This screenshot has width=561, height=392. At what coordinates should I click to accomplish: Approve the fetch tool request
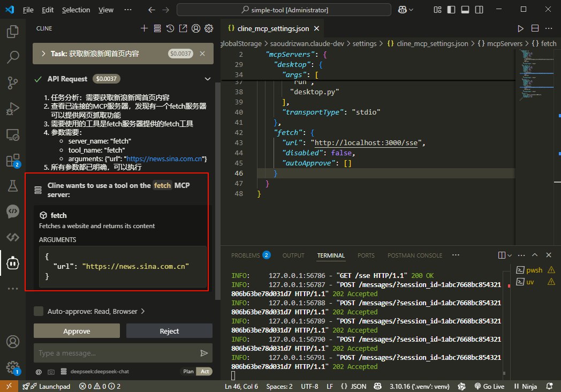77,331
